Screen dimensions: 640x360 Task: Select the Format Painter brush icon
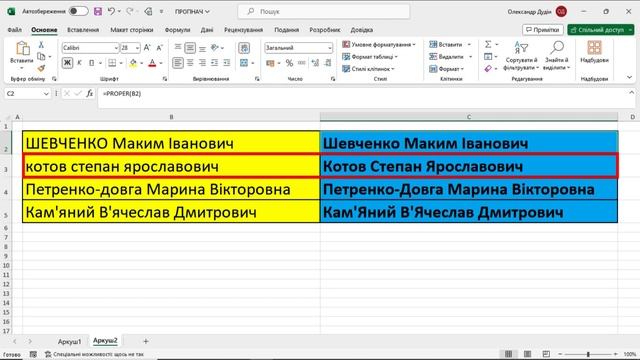click(41, 68)
